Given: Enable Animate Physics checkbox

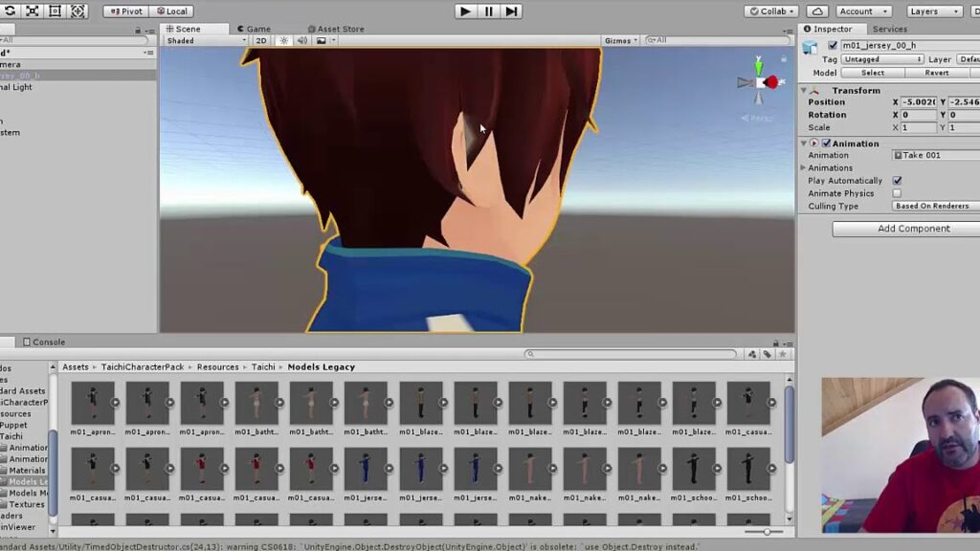Looking at the screenshot, I should [897, 193].
